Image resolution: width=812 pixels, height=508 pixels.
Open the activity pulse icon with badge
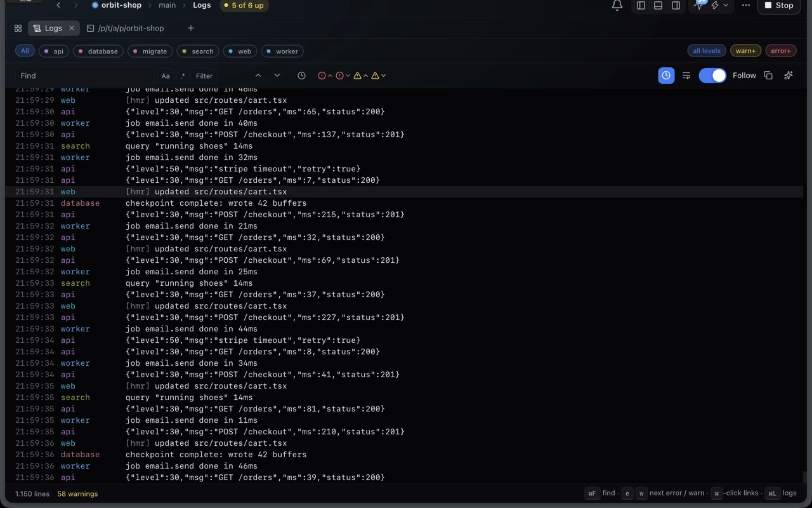699,5
